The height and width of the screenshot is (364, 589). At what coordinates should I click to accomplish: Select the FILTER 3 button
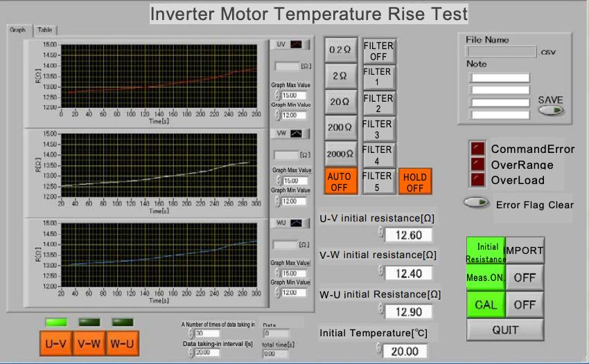pos(378,129)
